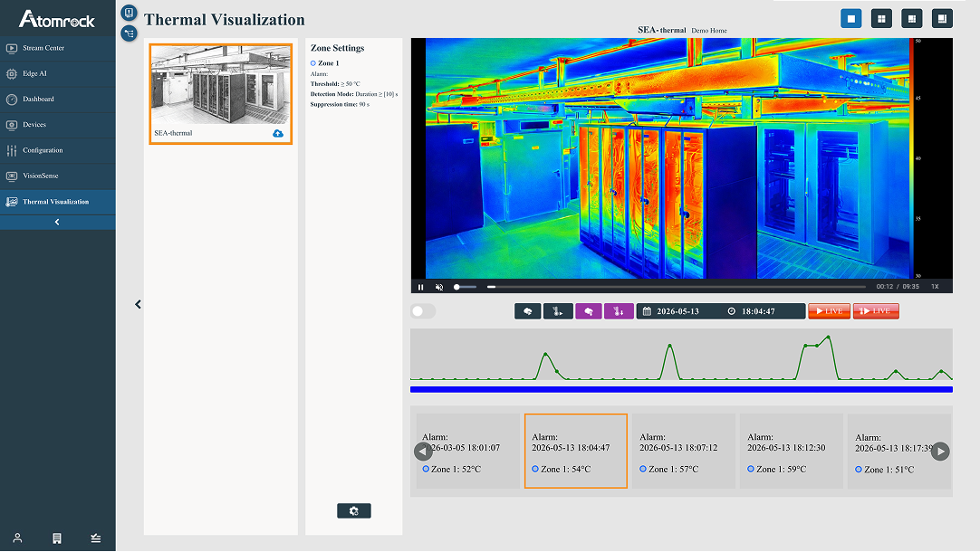This screenshot has height=552, width=980.
Task: Unmute the video audio
Action: click(x=439, y=287)
